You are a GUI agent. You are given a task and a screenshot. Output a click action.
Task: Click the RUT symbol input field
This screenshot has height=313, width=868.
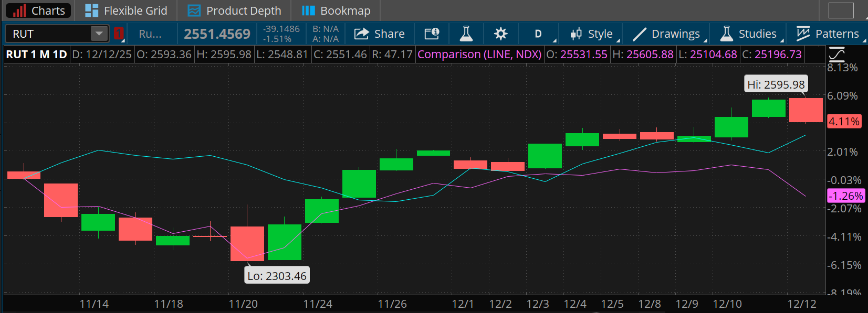48,34
